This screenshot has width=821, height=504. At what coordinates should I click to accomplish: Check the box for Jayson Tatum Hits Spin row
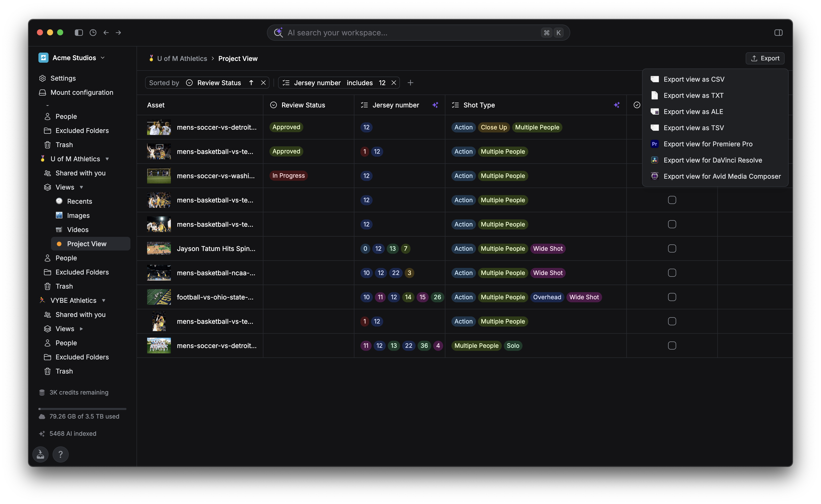click(x=672, y=249)
